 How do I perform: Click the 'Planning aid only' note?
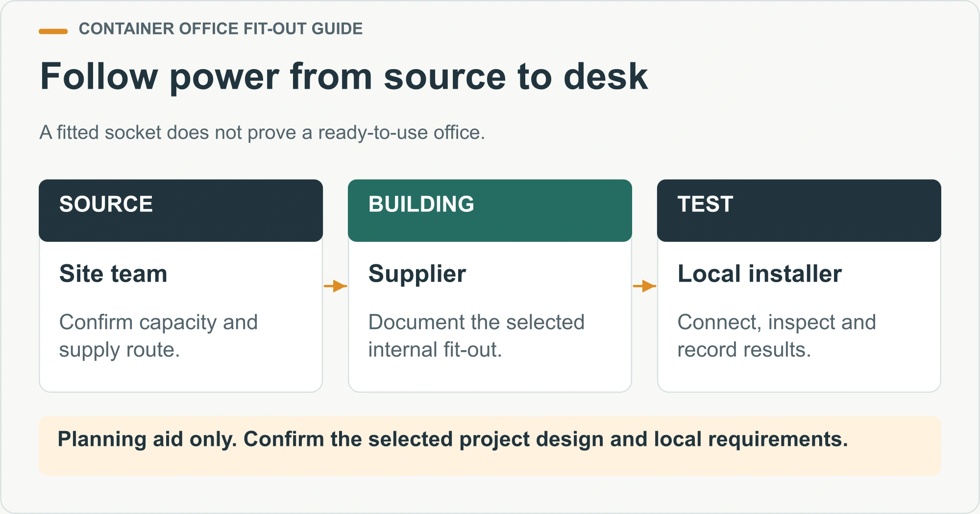pos(490,446)
